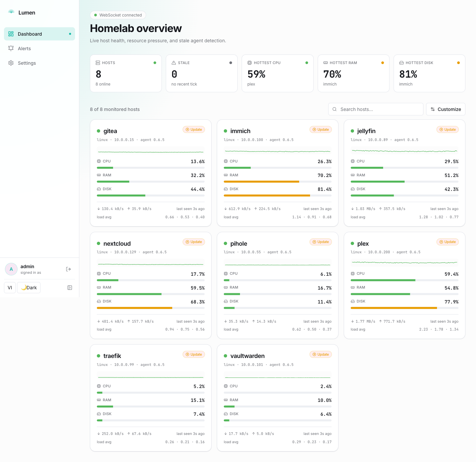
Task: Open the Settings sidebar item
Action: pyautogui.click(x=39, y=63)
